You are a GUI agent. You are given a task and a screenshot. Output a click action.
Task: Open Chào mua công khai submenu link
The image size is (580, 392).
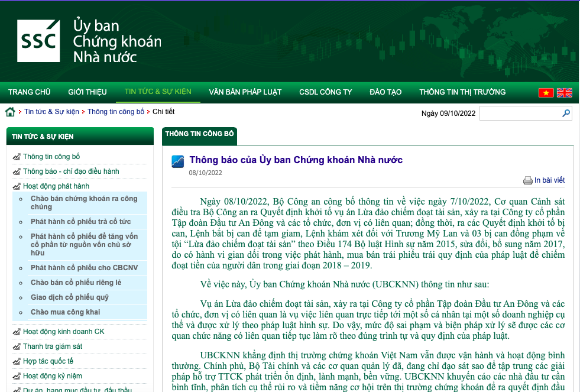(x=65, y=312)
